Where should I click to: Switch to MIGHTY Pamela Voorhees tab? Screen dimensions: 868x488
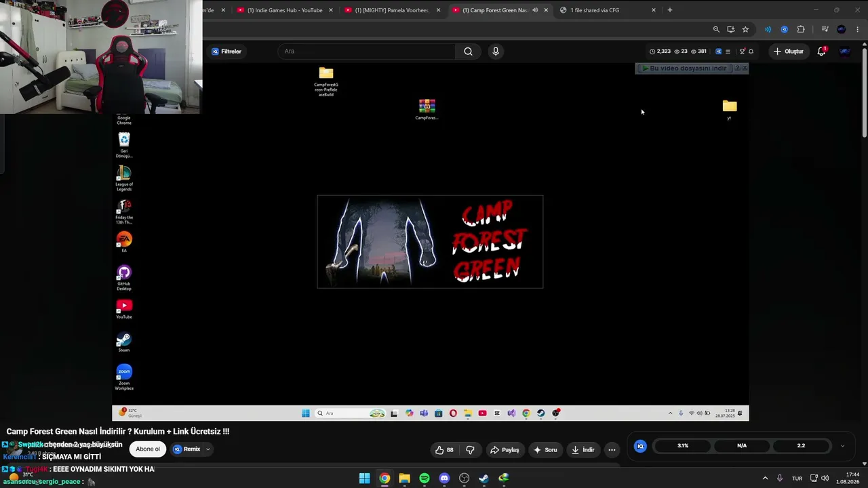click(392, 10)
